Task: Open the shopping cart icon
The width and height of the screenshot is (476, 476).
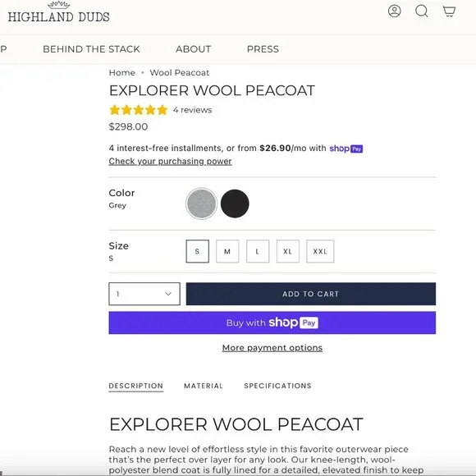Action: [449, 11]
